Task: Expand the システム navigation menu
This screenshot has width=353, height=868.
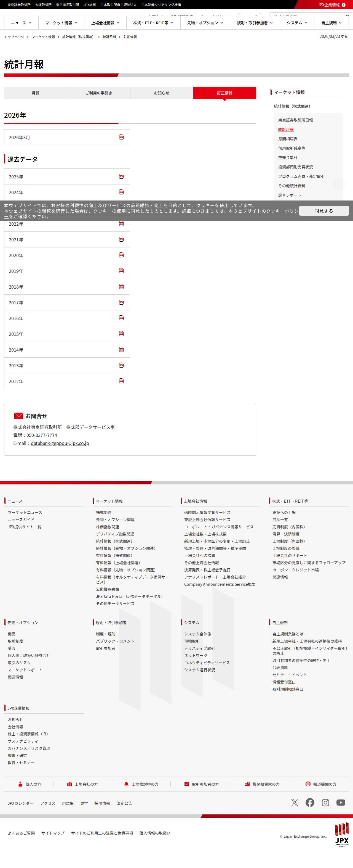Action: (x=297, y=23)
